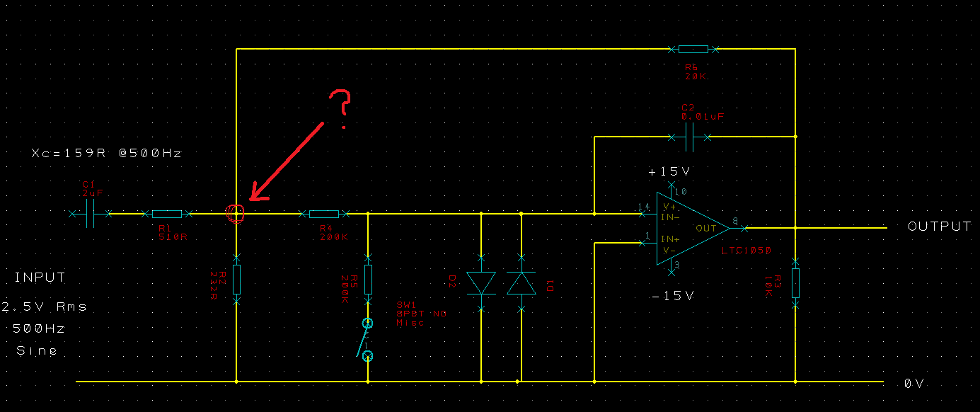Click the 'LTC1050' part name text
The height and width of the screenshot is (412, 980).
point(746,251)
